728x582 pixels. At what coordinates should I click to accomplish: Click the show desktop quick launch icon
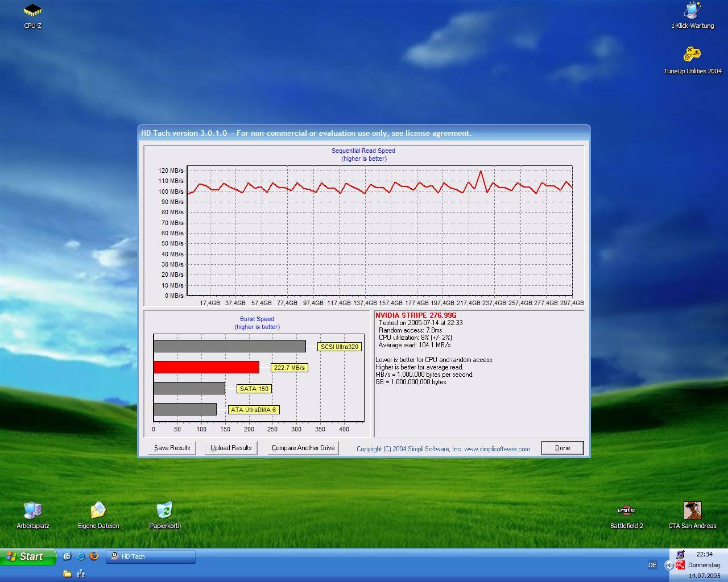tap(68, 556)
